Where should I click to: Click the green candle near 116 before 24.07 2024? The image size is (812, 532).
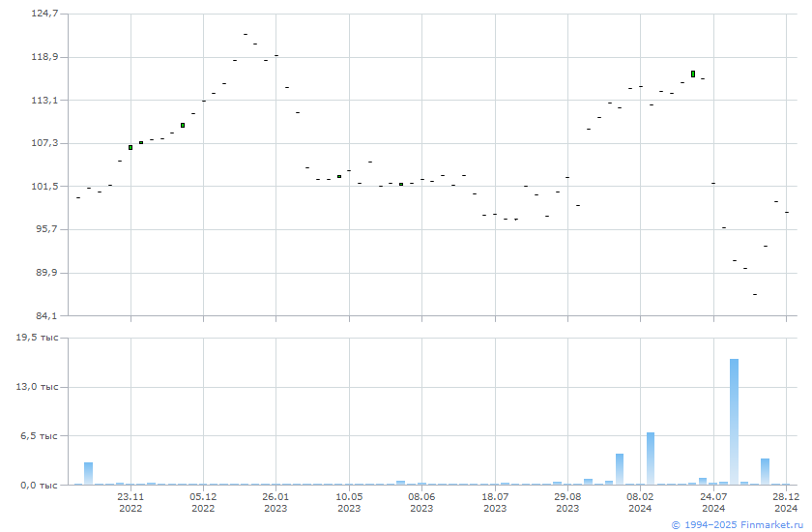[693, 74]
